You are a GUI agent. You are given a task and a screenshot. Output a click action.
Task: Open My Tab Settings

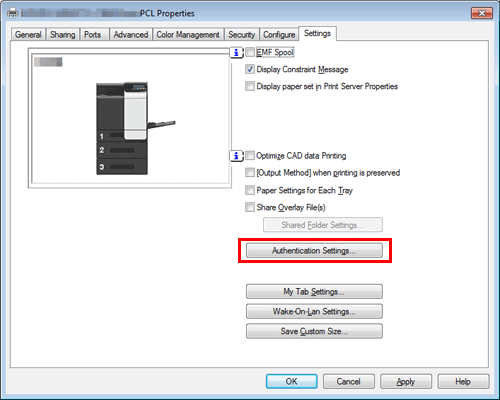[x=314, y=292]
